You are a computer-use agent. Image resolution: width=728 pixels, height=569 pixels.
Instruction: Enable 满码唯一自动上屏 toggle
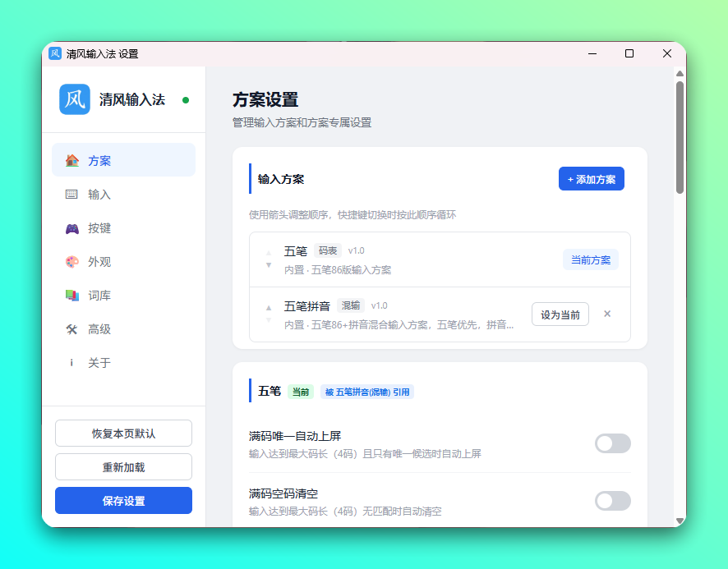tap(612, 443)
